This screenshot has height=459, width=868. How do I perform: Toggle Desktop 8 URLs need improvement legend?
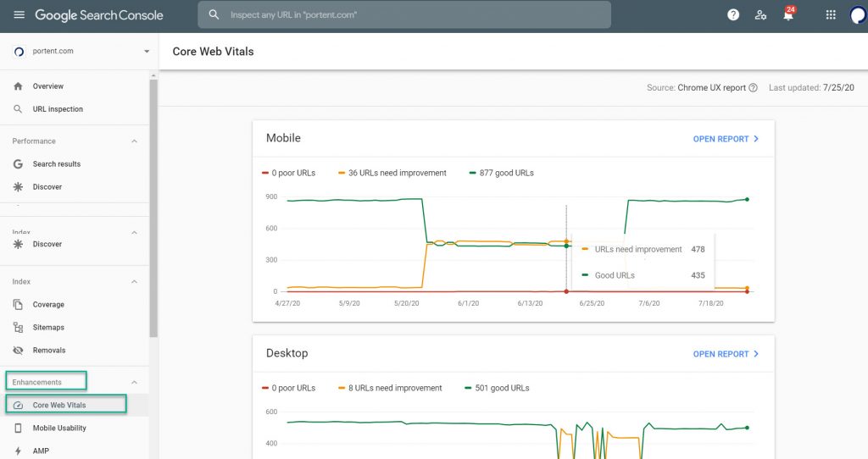390,388
